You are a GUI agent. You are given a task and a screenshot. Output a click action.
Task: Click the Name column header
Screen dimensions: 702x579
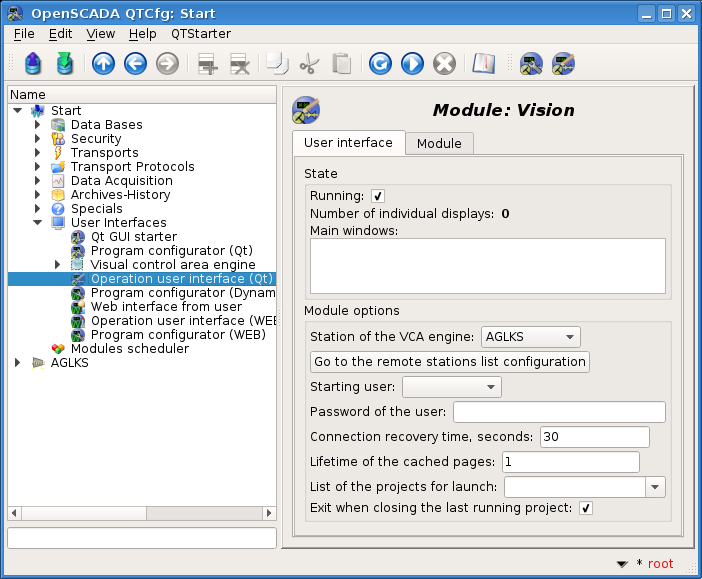pyautogui.click(x=142, y=95)
